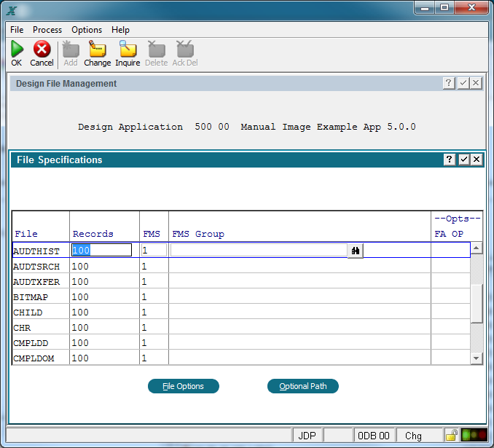
Task: Accept File Specifications with checkmark button
Action: 463,160
